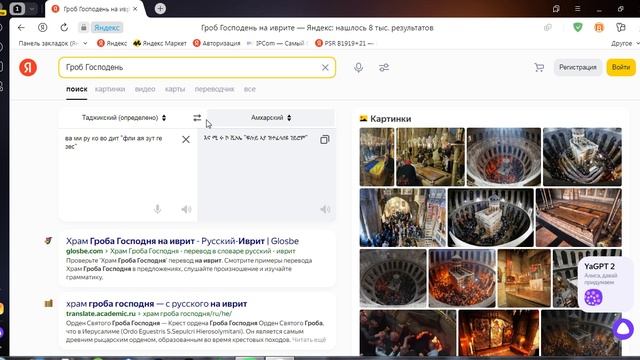Close the Гроб Господень browser tab
Image resolution: width=640 pixels, height=360 pixels.
click(135, 9)
